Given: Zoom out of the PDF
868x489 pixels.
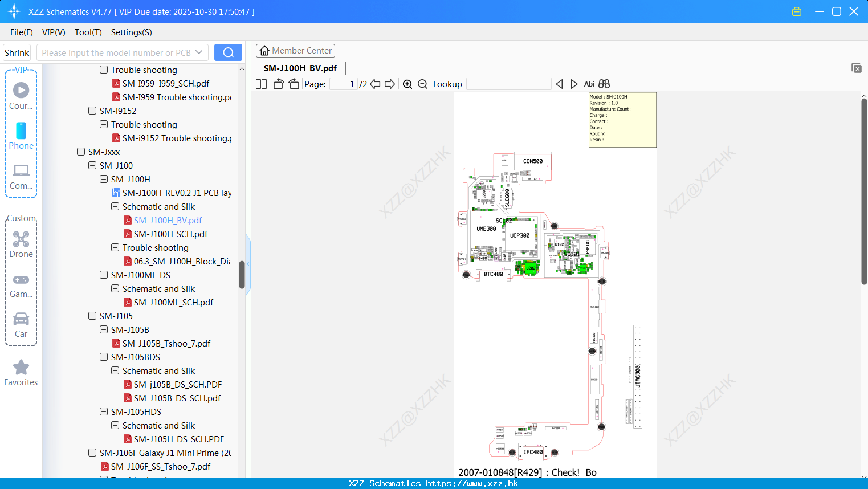Looking at the screenshot, I should 422,84.
